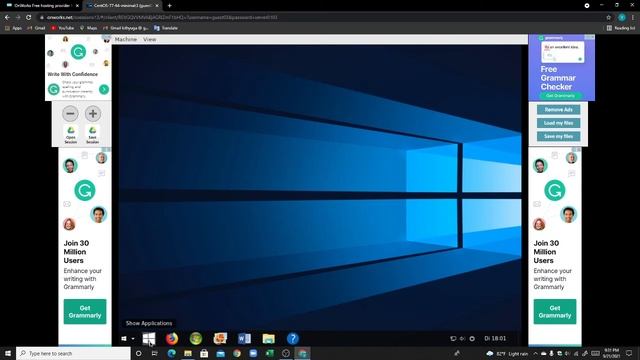
Task: Click the host Windows Start button
Action: (8, 353)
